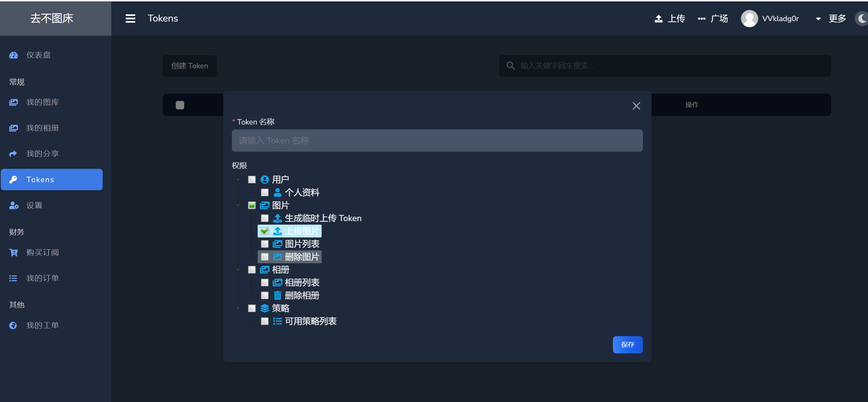
Task: Open 我的图库 in sidebar
Action: (42, 102)
